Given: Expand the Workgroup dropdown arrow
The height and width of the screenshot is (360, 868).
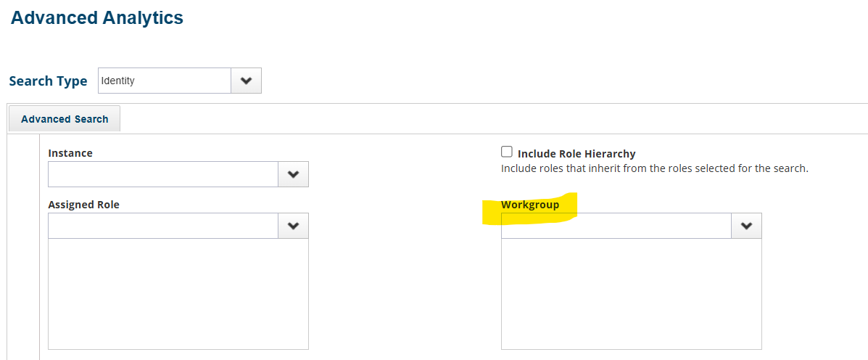Looking at the screenshot, I should [746, 226].
